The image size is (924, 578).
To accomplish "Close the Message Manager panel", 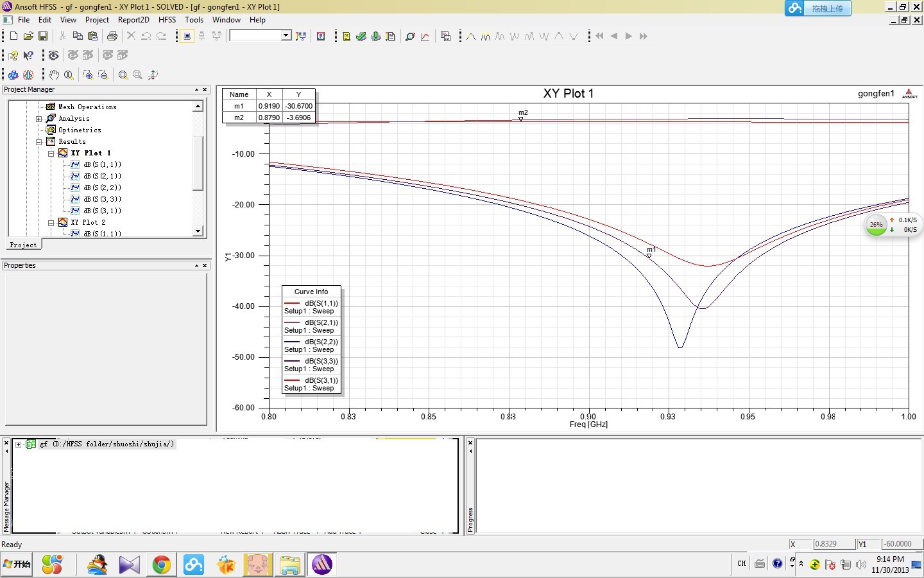I will (6, 443).
